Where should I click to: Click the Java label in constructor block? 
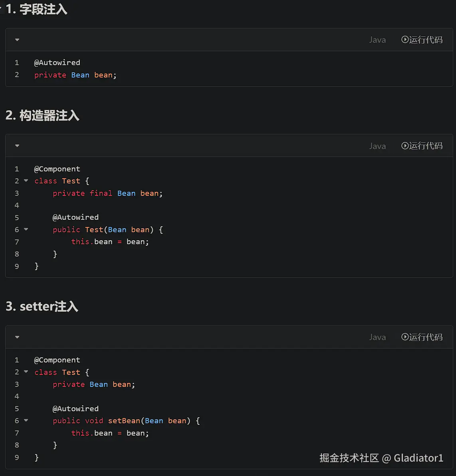click(377, 146)
